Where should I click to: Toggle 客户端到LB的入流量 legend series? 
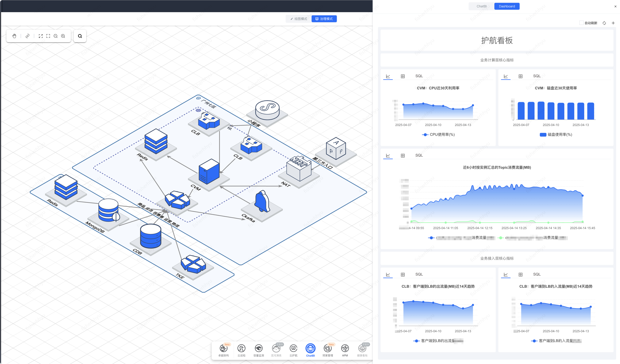(556, 341)
